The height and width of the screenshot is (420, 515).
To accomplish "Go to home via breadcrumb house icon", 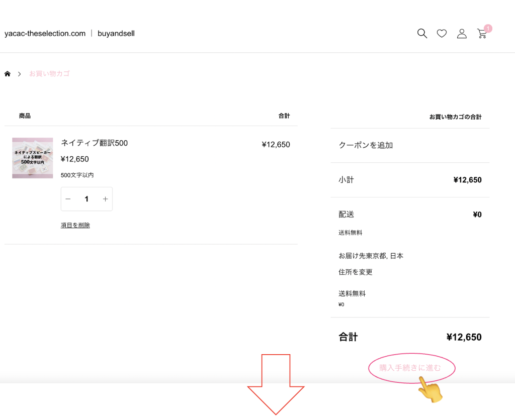I will tap(8, 74).
